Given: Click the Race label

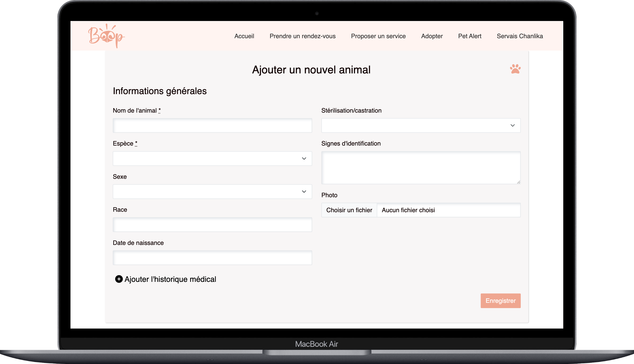Looking at the screenshot, I should (x=120, y=209).
